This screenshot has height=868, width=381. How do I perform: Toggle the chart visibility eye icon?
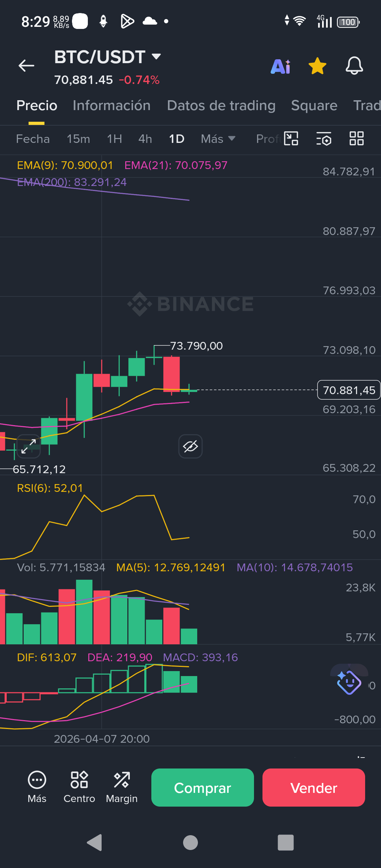click(x=190, y=446)
